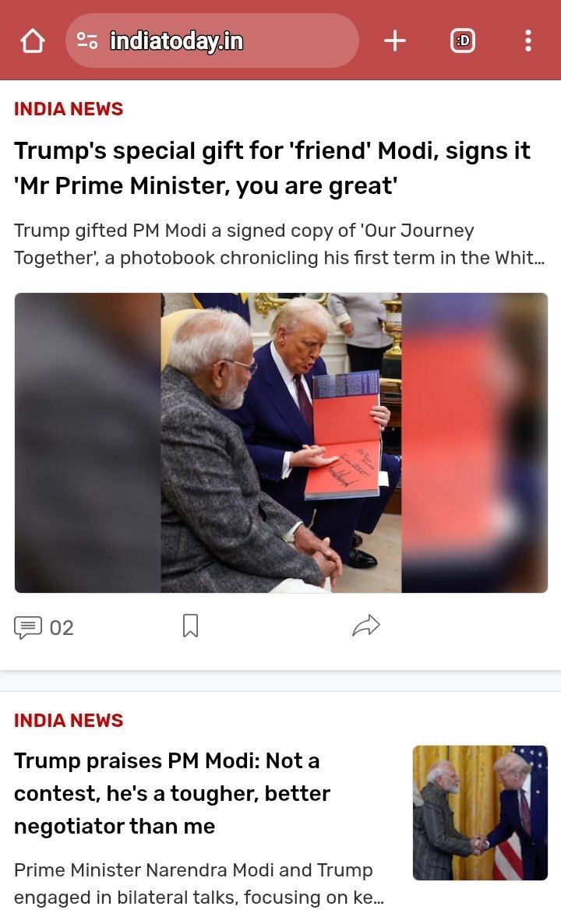Screen dimensions: 561x924
Task: Click the blurred left side of main photo
Action: coord(88,443)
